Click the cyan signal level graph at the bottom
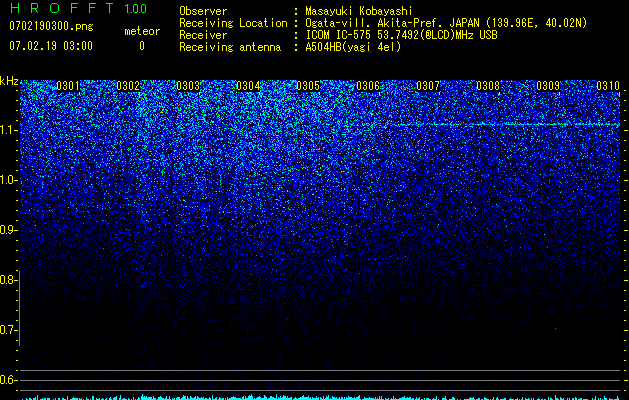 pyautogui.click(x=321, y=397)
